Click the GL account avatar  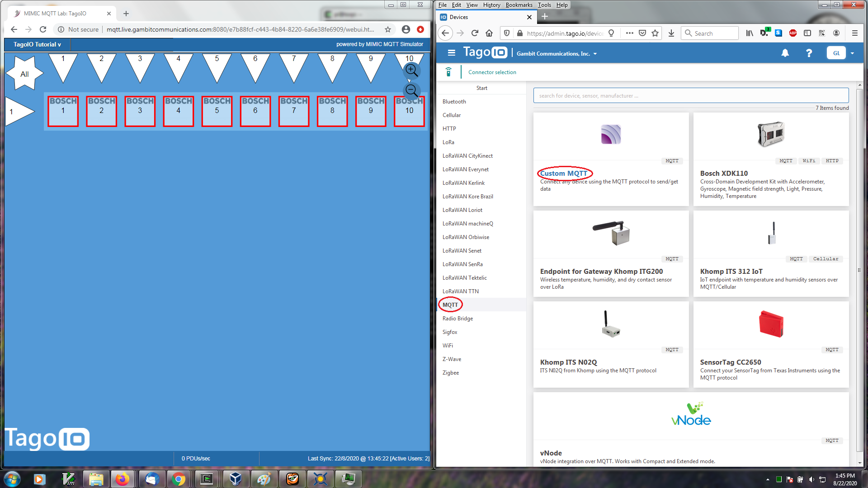pos(836,53)
